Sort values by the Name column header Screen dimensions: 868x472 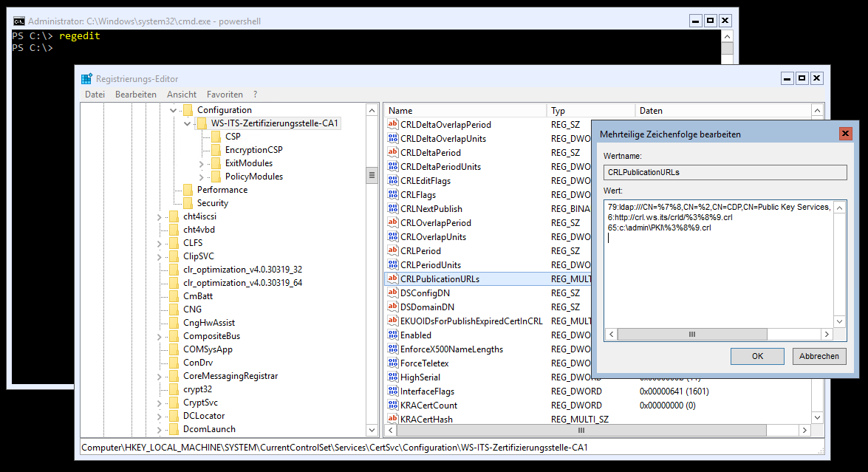465,110
